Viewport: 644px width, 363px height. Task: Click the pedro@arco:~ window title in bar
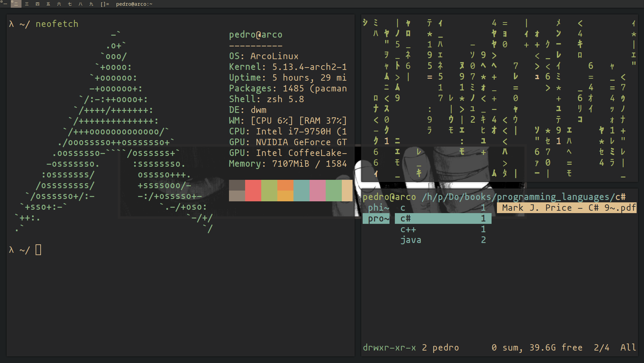[x=134, y=4]
